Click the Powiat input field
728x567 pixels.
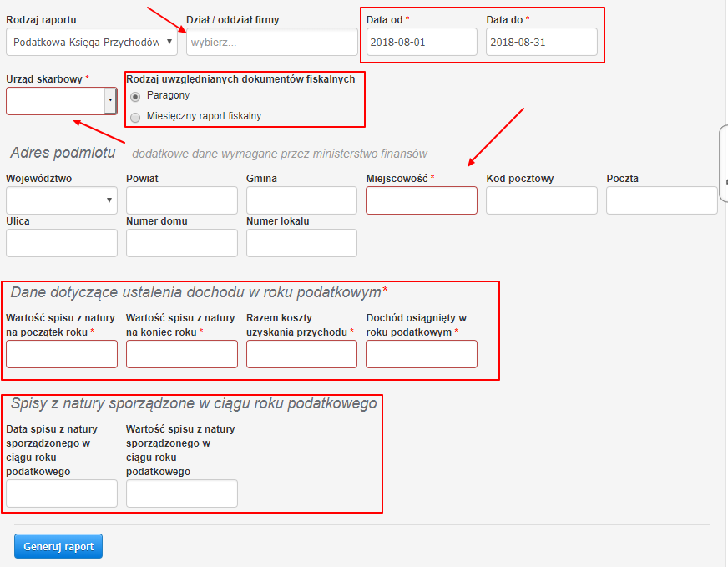coord(181,200)
